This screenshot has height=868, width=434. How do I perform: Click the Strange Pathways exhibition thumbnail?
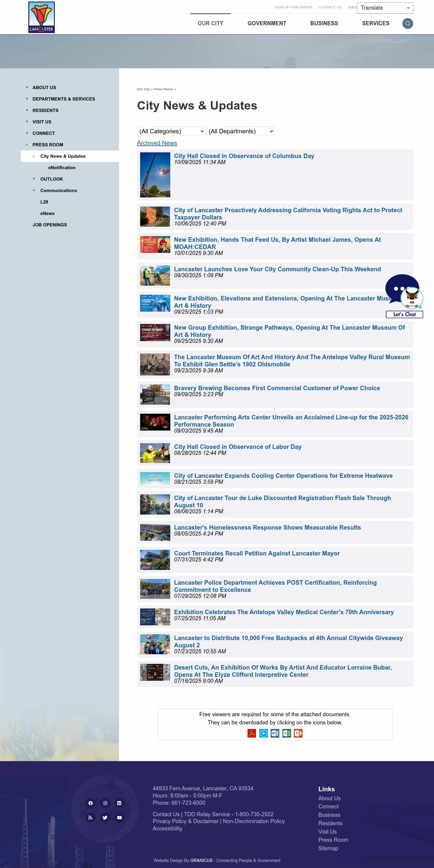tap(155, 333)
